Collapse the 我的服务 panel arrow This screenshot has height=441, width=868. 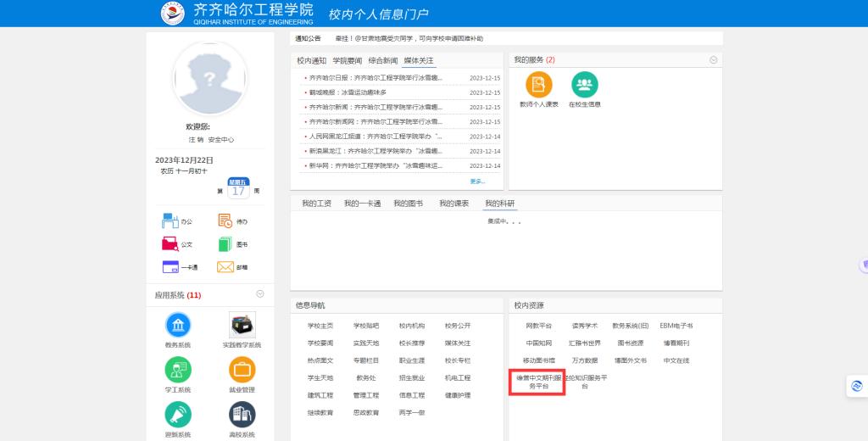713,60
